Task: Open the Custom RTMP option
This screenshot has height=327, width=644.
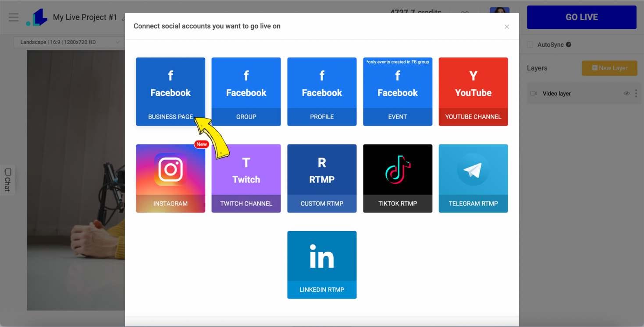Action: [x=322, y=178]
